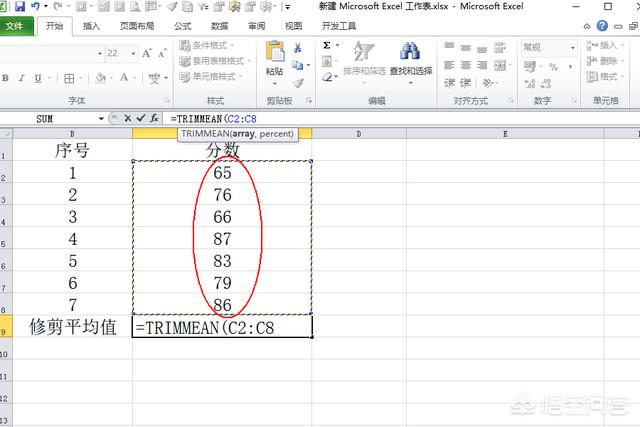Click in the formula bar text
Screen dimensions: 640x427
tap(213, 119)
